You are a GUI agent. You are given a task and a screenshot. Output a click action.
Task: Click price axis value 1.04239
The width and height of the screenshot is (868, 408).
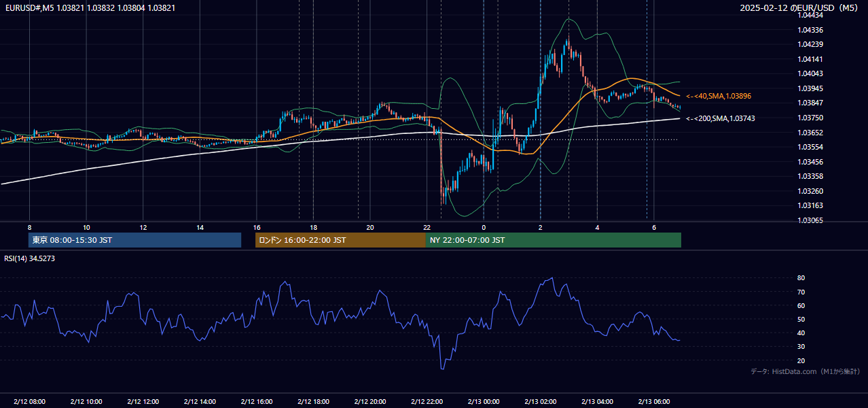coord(810,44)
